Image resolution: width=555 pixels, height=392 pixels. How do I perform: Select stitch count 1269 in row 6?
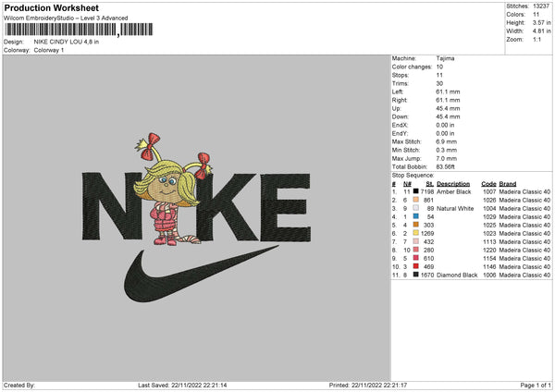pyautogui.click(x=426, y=234)
